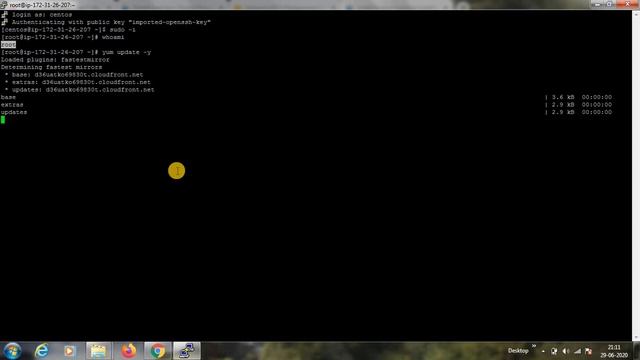Click the 00:00:00 time in updates row

597,112
